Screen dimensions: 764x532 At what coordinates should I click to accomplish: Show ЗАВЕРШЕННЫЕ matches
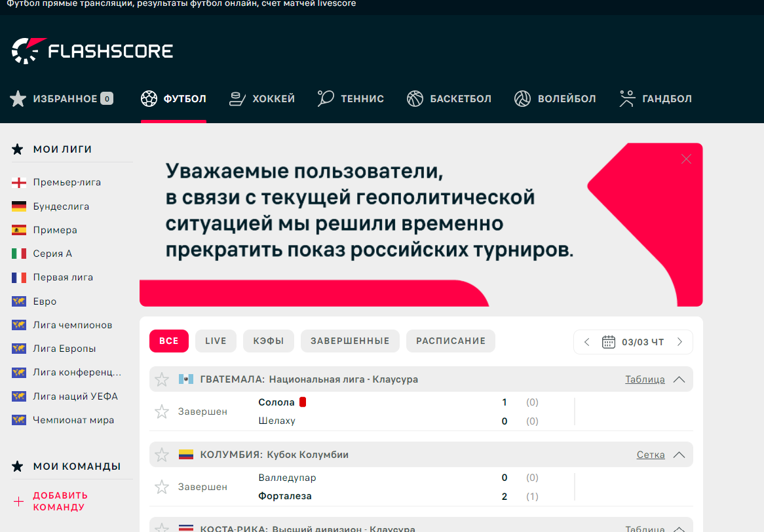tap(350, 341)
